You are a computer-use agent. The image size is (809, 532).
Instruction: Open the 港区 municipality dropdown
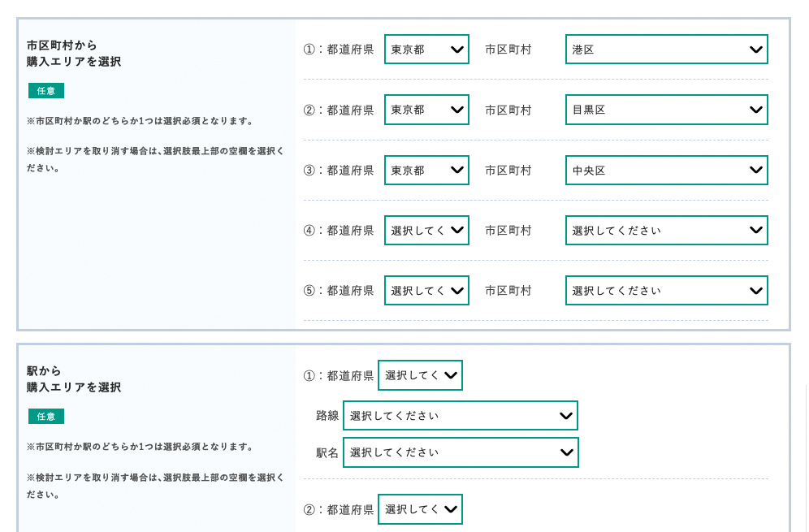[667, 49]
